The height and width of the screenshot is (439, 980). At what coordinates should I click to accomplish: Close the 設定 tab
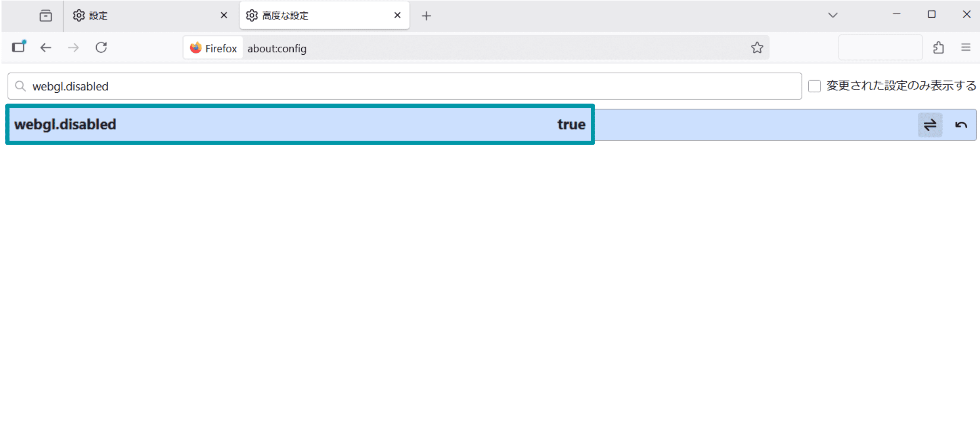pyautogui.click(x=224, y=15)
